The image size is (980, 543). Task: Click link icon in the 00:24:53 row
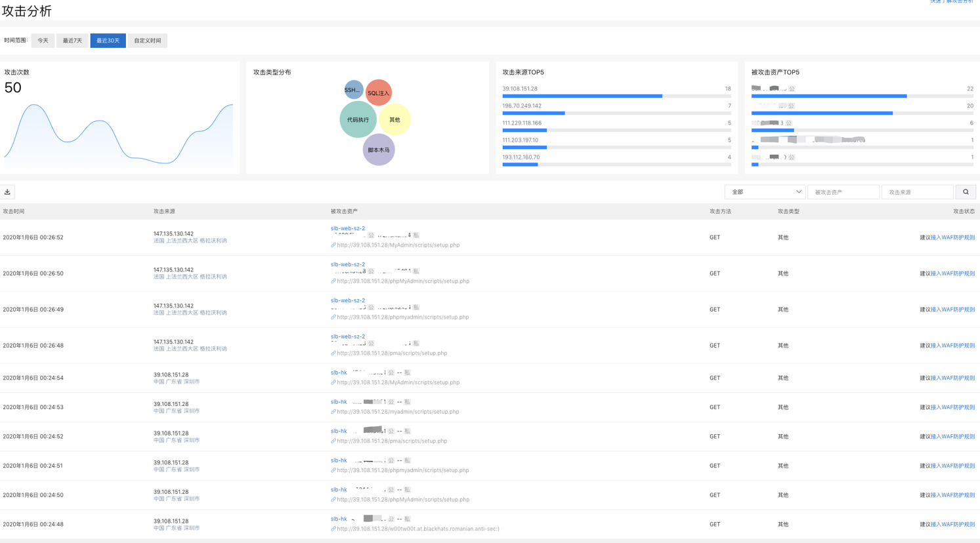coord(333,412)
